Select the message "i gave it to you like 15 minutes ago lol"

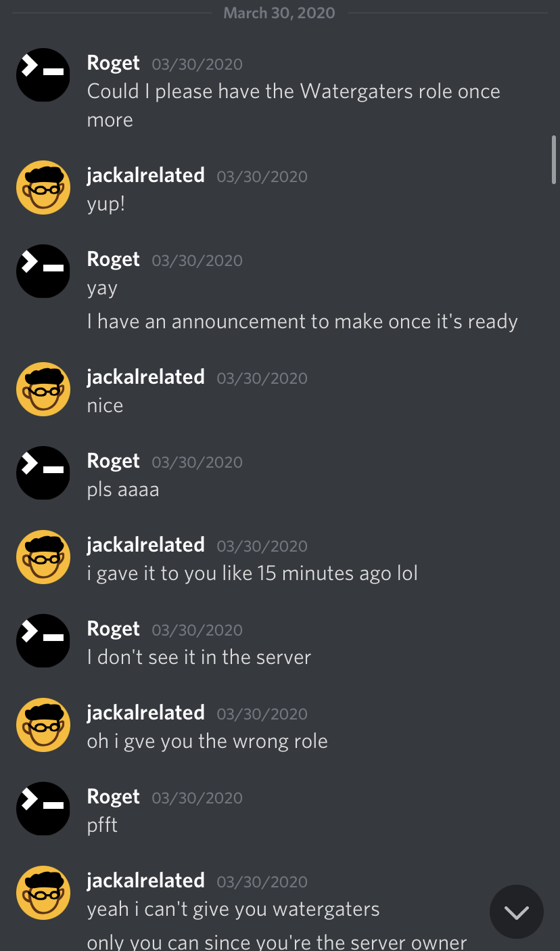[x=252, y=573]
